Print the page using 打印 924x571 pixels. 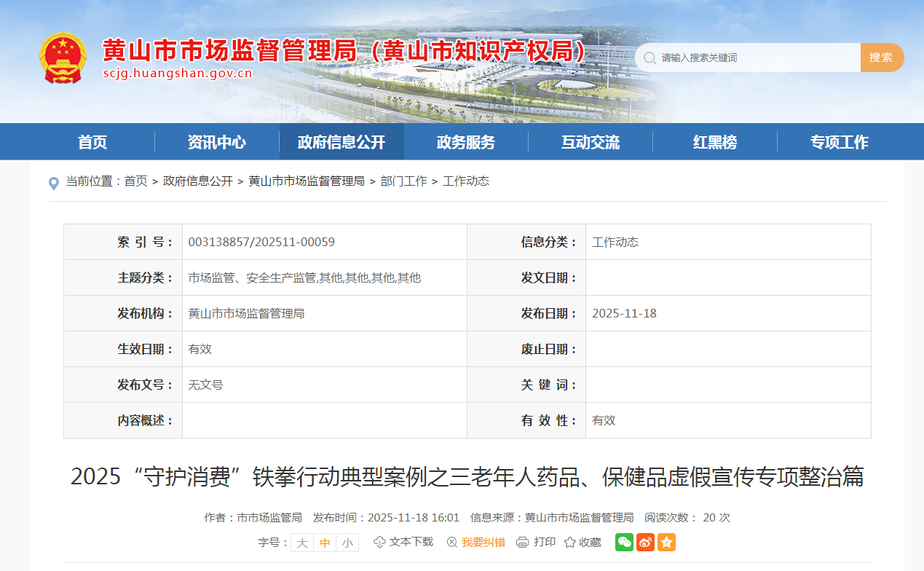(536, 542)
